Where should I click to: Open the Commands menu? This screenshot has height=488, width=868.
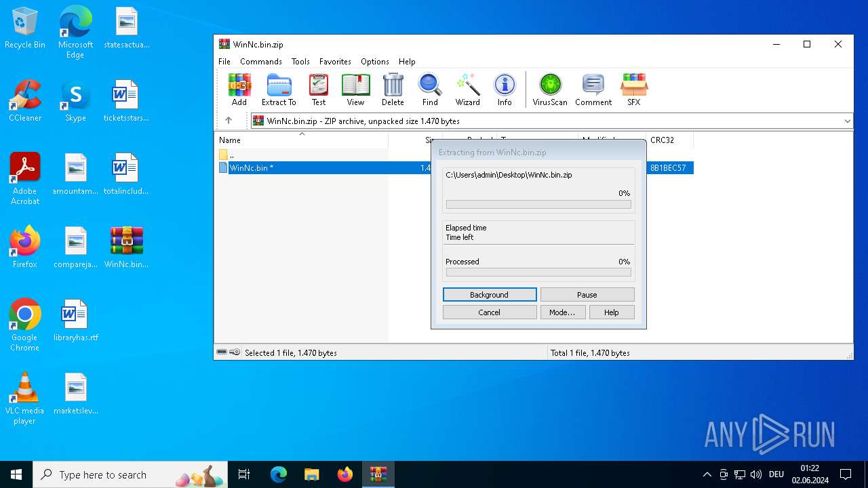click(x=261, y=61)
